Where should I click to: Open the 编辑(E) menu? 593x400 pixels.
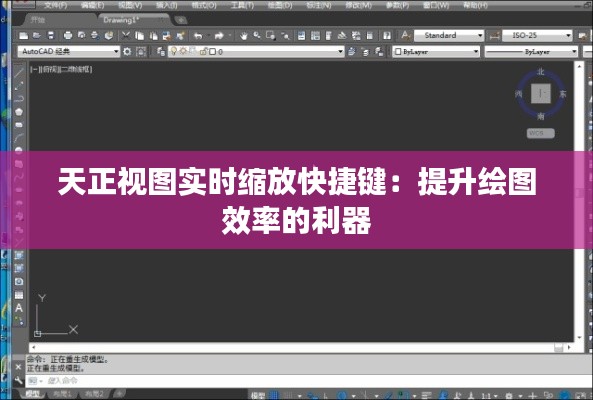coord(92,5)
